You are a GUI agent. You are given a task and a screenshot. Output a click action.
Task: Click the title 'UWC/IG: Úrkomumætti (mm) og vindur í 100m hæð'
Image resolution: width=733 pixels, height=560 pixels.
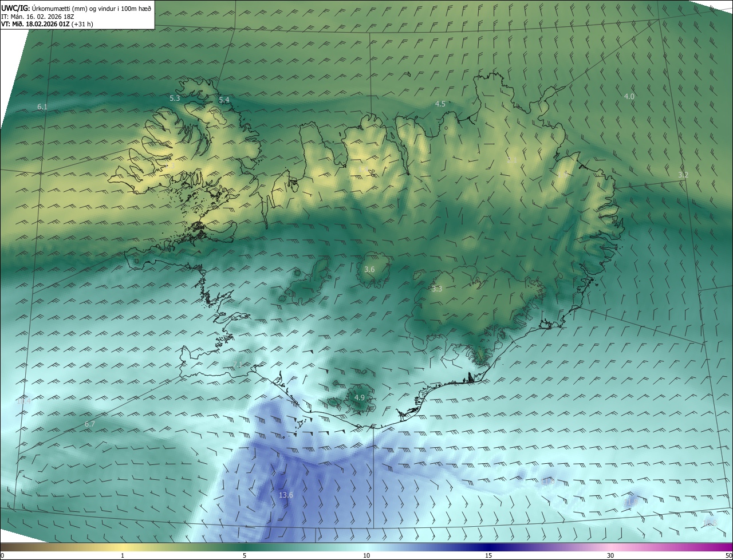(x=76, y=8)
